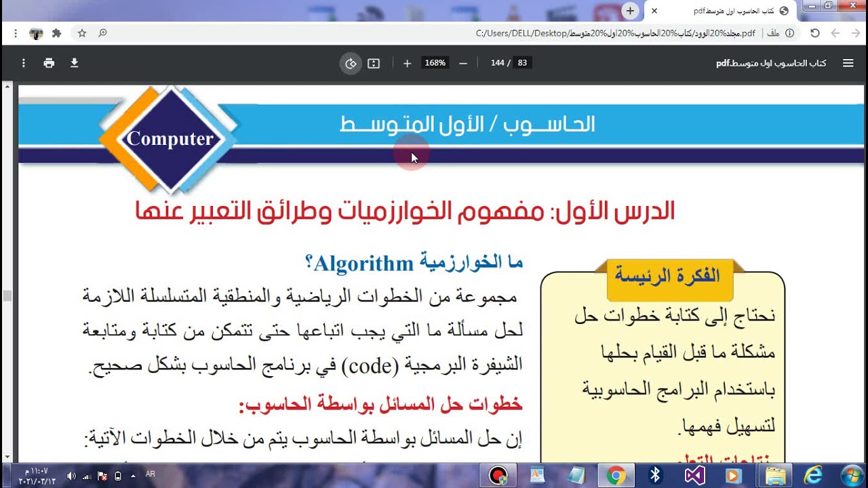Open the screen recorder taskbar icon
Screen dimensions: 868x488
pos(498,475)
